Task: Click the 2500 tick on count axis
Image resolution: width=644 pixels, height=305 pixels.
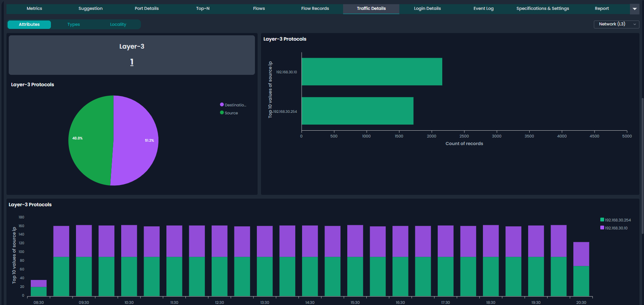Action: pyautogui.click(x=464, y=136)
